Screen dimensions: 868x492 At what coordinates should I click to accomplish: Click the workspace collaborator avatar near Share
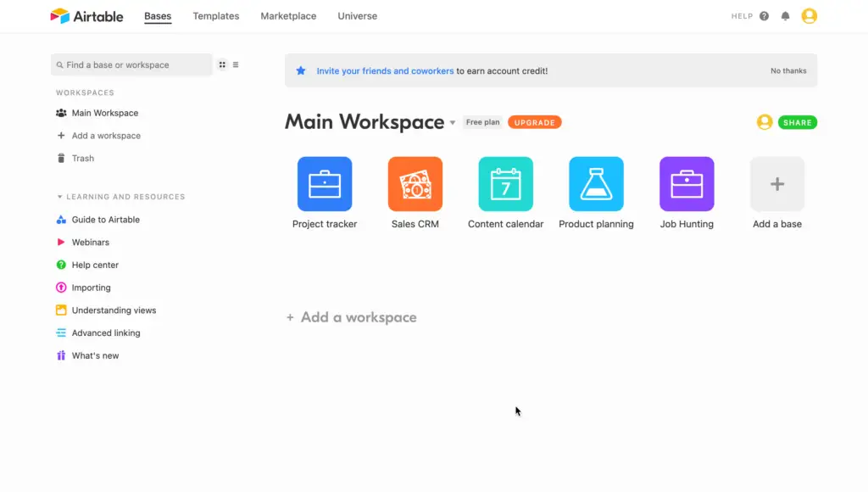point(765,122)
